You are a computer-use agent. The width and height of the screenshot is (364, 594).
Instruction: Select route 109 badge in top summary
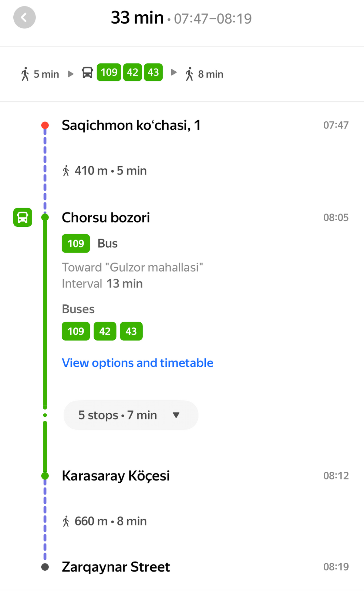(109, 72)
